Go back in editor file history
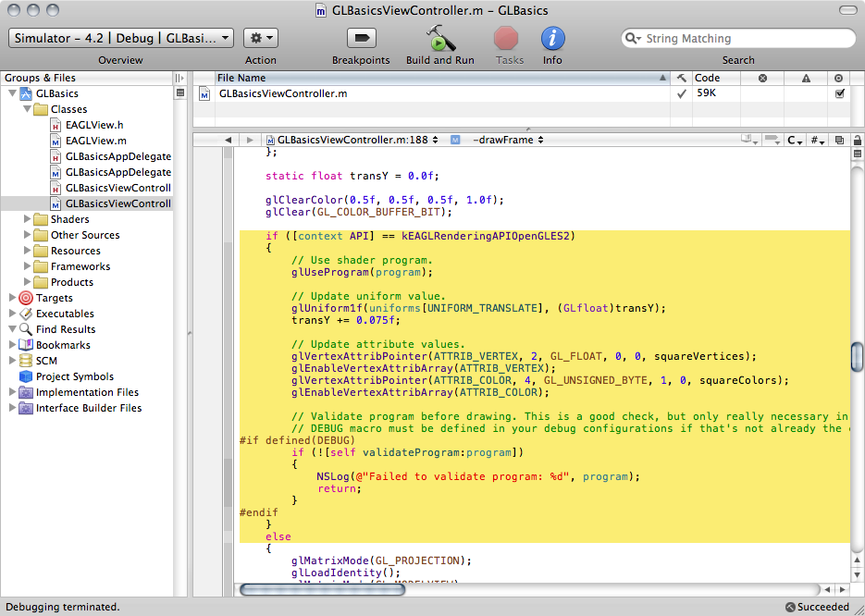This screenshot has height=616, width=865. 228,140
